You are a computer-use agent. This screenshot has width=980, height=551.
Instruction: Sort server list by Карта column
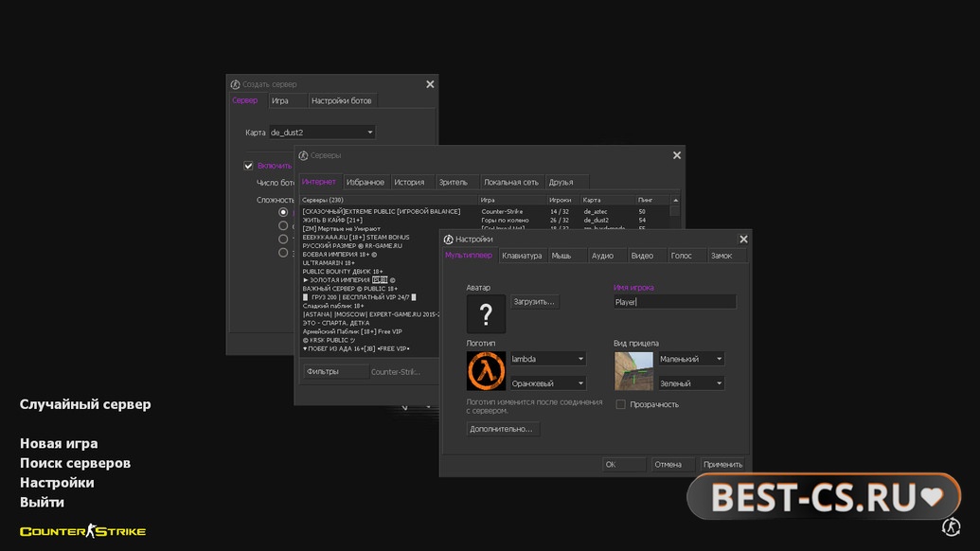(x=608, y=200)
